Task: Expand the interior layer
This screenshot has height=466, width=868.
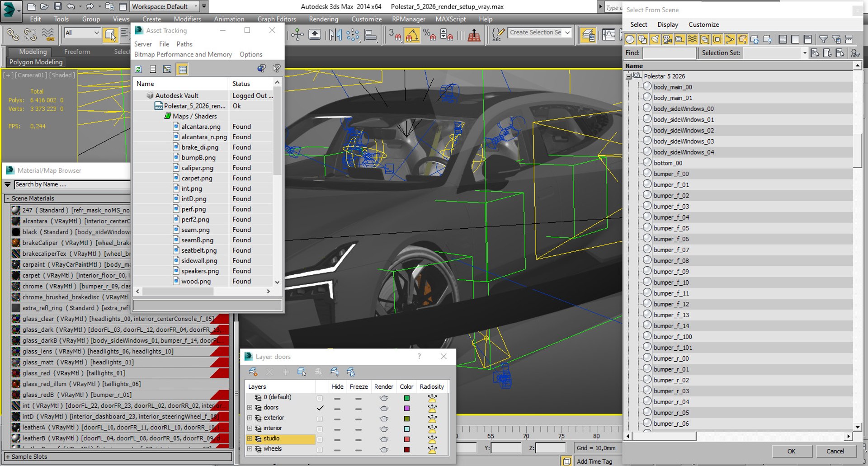Action: tap(250, 428)
